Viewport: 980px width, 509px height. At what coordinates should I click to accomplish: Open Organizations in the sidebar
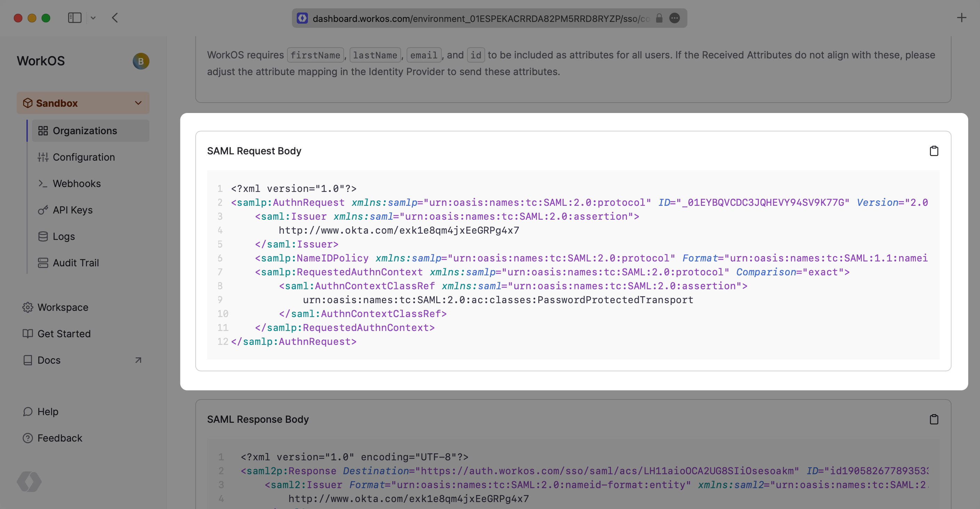[84, 131]
